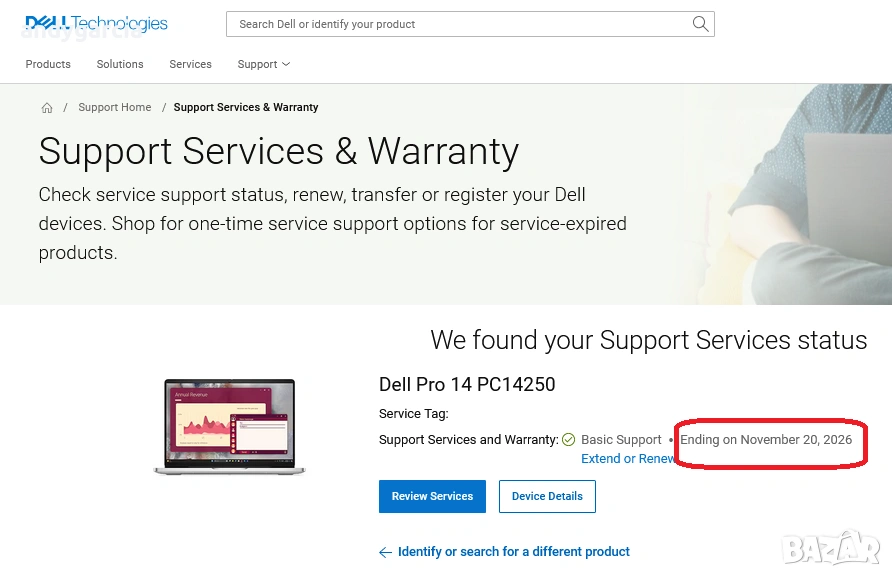Click the home icon in the breadcrumb
The height and width of the screenshot is (577, 892).
point(47,108)
